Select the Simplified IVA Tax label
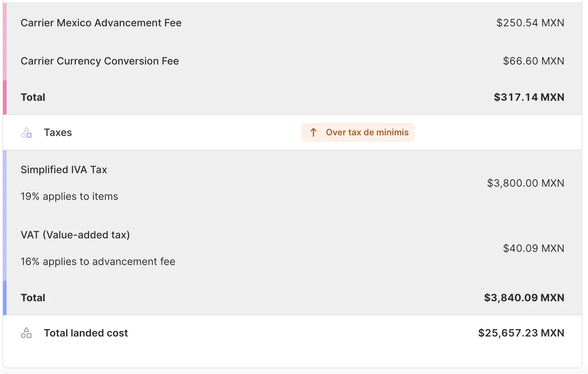 click(64, 170)
